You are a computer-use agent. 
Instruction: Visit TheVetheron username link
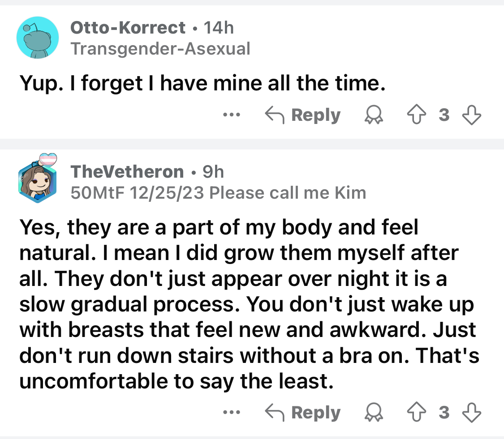[x=127, y=171]
